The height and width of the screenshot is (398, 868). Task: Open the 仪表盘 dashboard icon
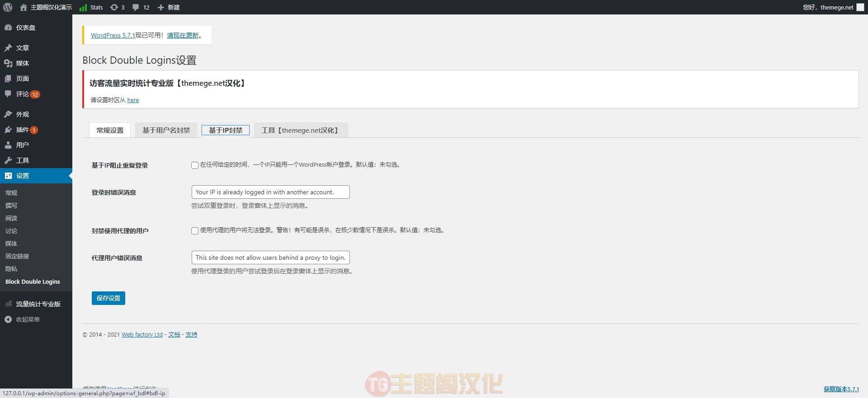tap(8, 28)
